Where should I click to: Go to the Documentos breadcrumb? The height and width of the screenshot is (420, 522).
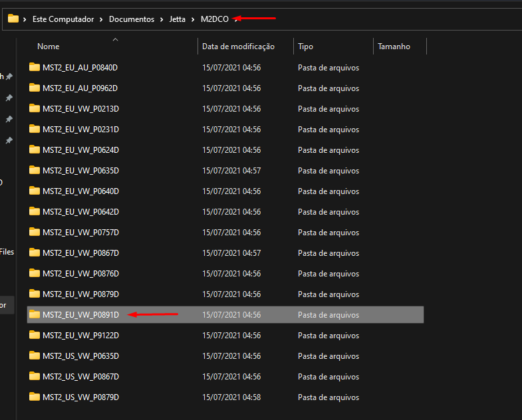pyautogui.click(x=132, y=19)
